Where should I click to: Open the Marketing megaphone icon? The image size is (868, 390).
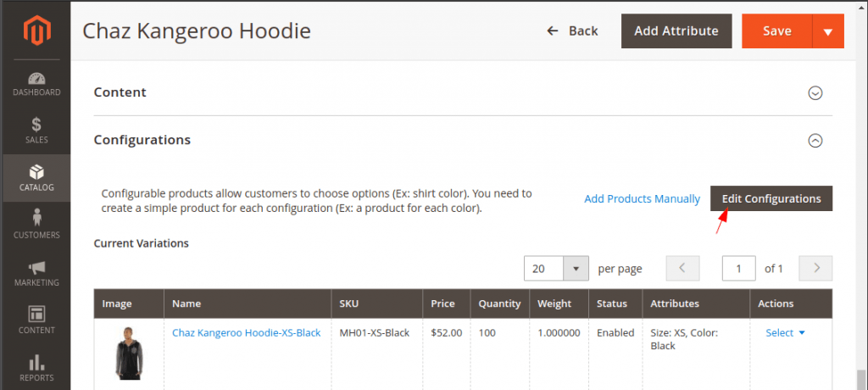click(x=36, y=269)
